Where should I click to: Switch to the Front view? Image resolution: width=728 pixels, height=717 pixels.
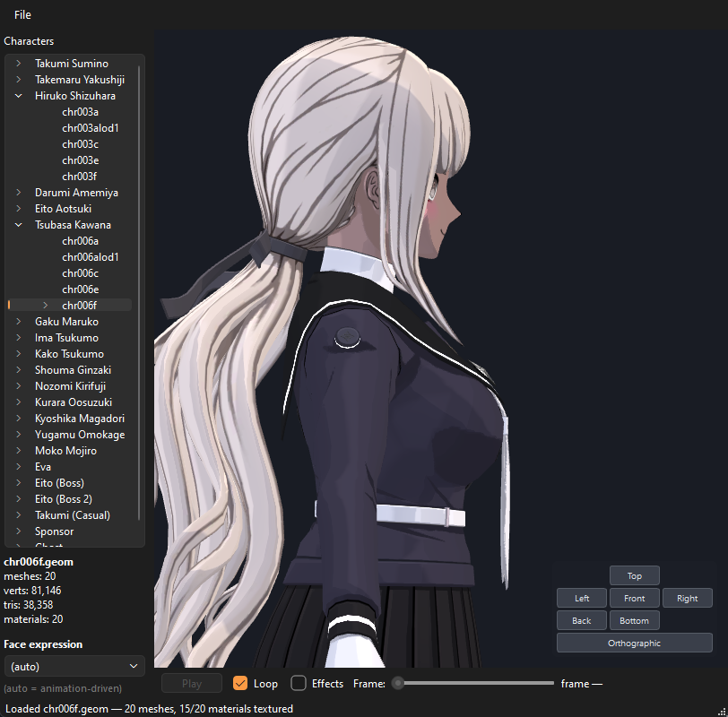(x=634, y=598)
